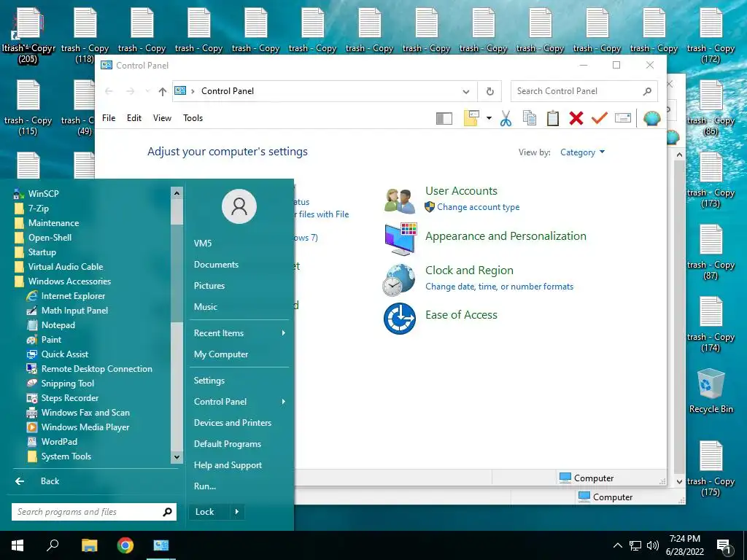The height and width of the screenshot is (560, 747).
Task: Toggle the navigation pane toolbar icon
Action: [444, 118]
